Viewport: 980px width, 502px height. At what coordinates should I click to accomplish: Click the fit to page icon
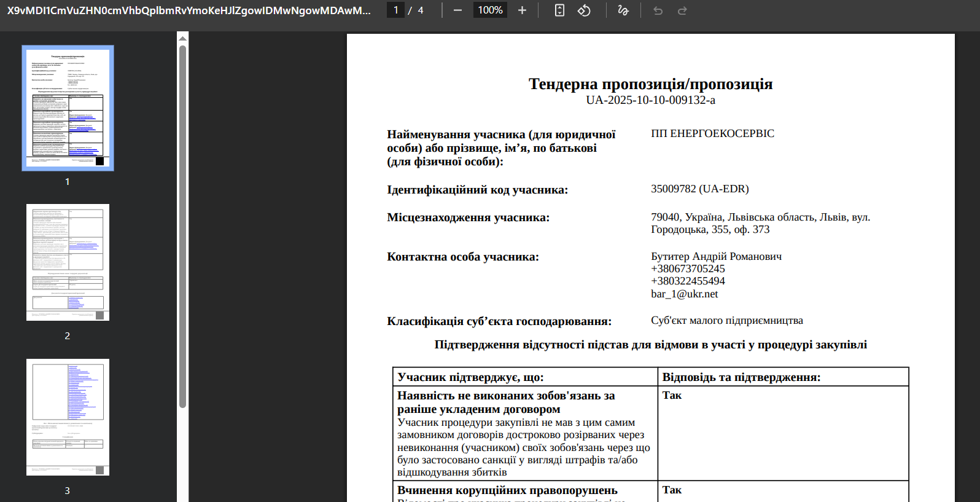[559, 10]
